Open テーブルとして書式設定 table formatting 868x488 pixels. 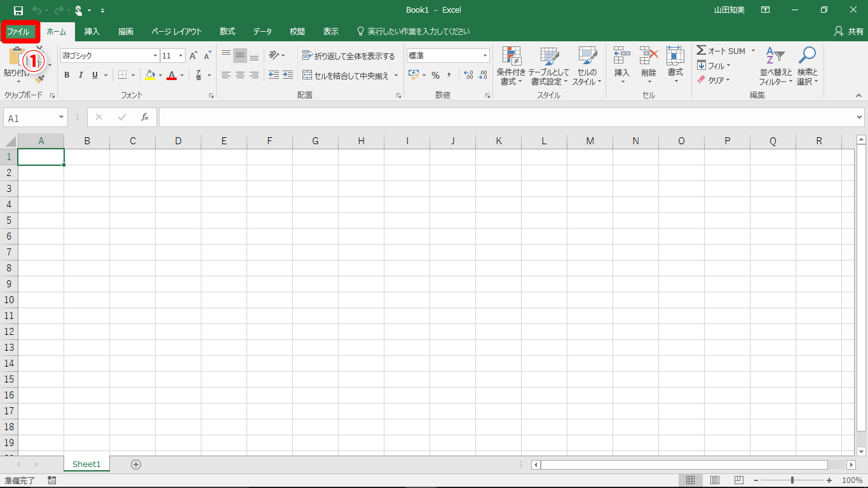pos(550,66)
